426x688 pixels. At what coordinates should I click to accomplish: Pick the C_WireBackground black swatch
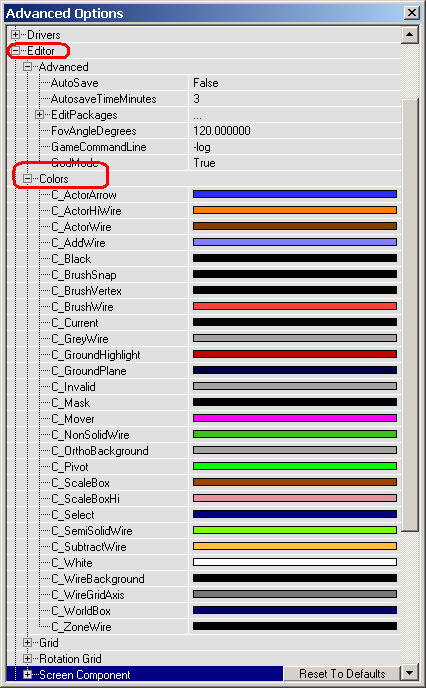[x=295, y=578]
